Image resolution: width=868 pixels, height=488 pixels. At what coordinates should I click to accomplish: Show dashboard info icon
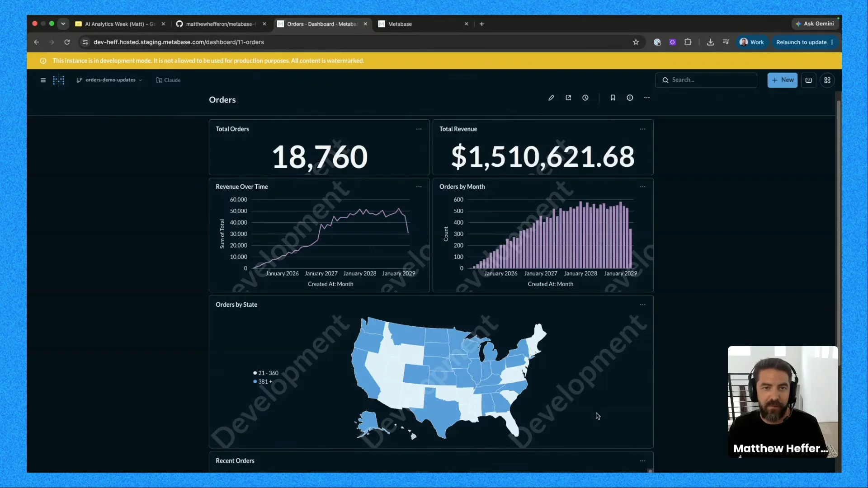coord(630,98)
